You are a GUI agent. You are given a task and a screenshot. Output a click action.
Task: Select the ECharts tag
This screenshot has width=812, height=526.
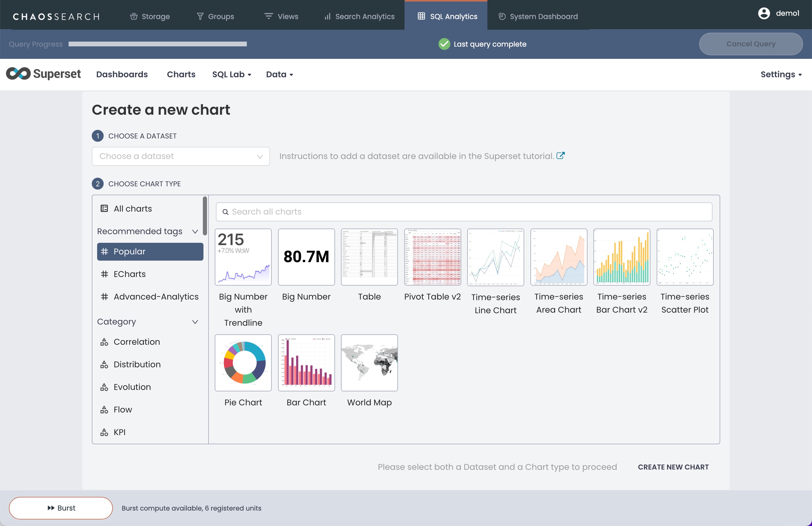(x=129, y=274)
